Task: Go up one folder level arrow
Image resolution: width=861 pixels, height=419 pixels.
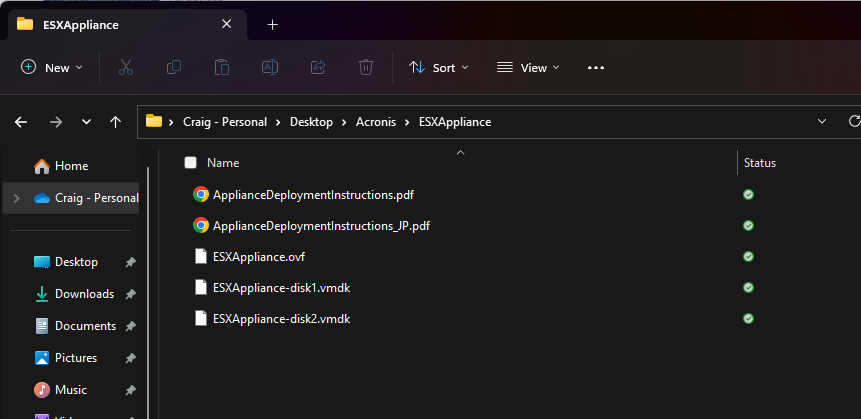Action: [x=115, y=122]
